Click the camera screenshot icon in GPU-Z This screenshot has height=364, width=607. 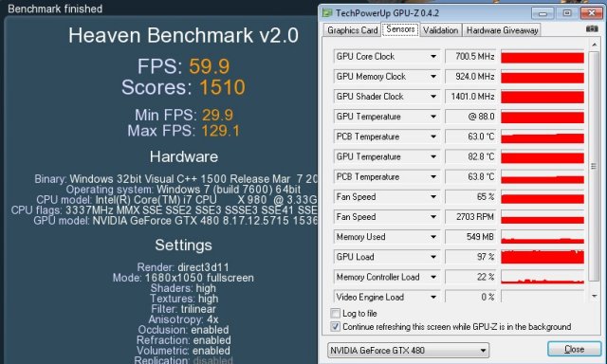pos(592,29)
